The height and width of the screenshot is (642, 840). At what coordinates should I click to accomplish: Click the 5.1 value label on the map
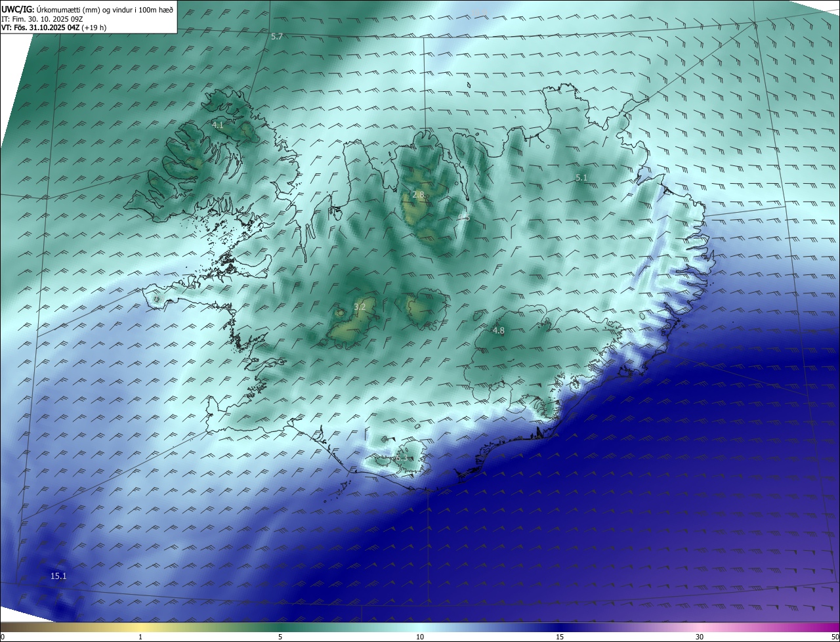(x=581, y=178)
